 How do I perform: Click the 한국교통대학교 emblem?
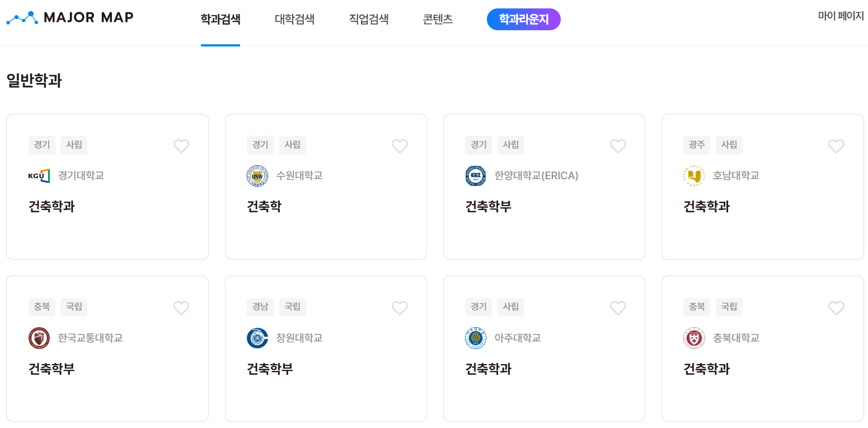[x=39, y=337]
